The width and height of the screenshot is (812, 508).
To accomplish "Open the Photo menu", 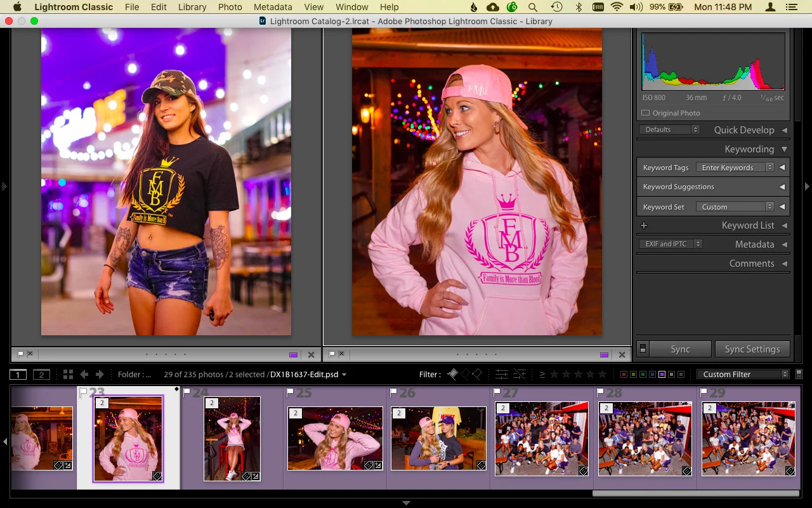I will click(230, 7).
